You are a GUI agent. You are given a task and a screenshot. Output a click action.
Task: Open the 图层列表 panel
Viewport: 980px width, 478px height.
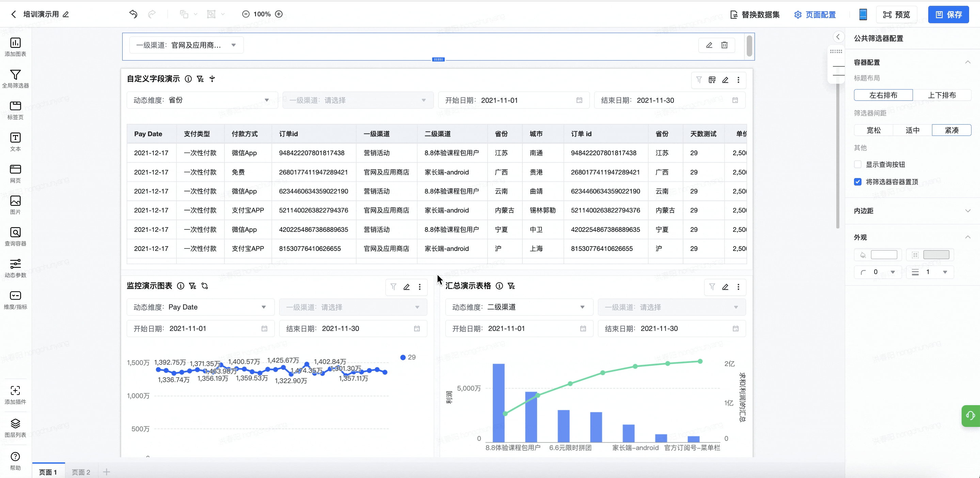pos(15,428)
